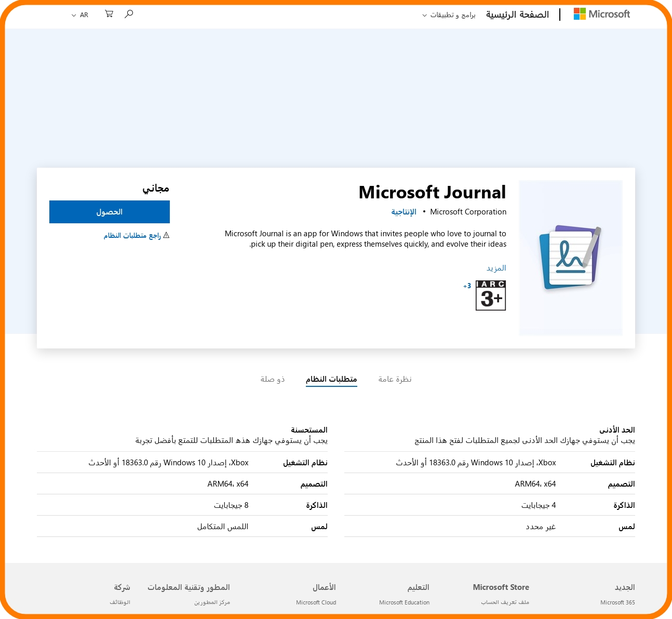Click the الحصول get button
This screenshot has height=619, width=672.
(110, 212)
